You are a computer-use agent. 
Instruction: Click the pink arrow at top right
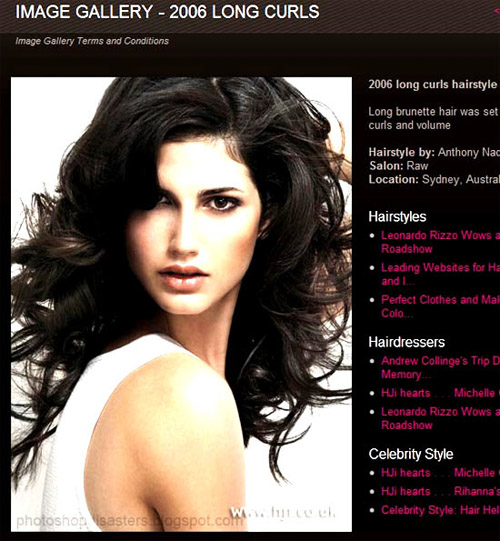click(497, 11)
